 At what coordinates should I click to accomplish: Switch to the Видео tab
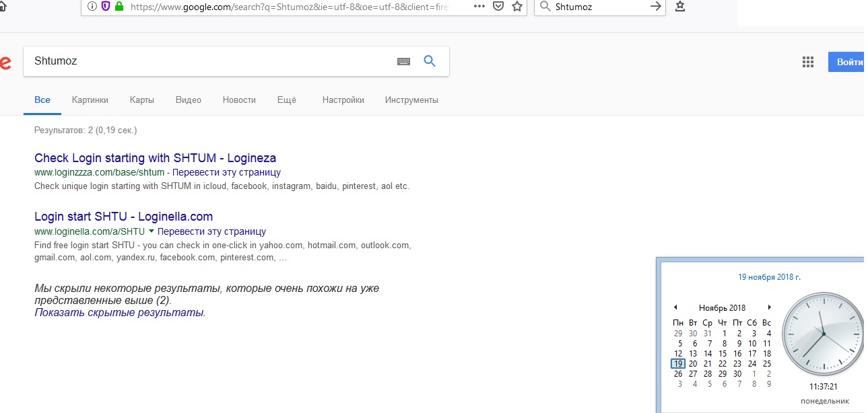189,100
